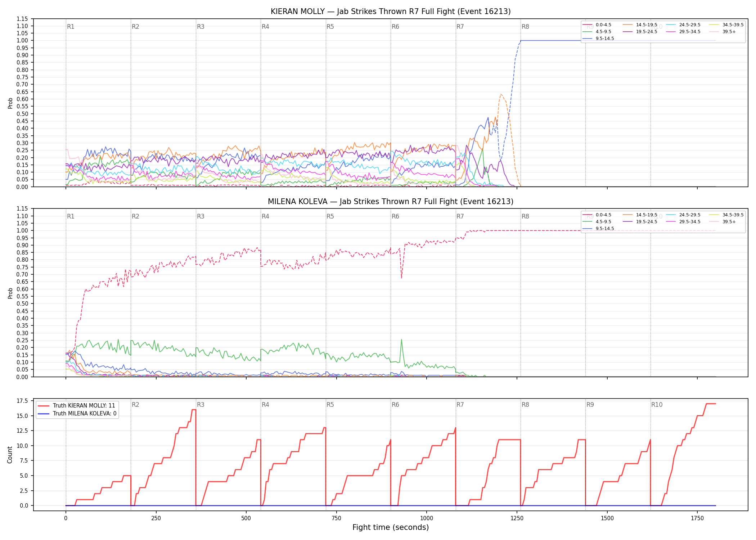Click the 'Prob' label of MILENA KOLEVA chart
The width and height of the screenshot is (756, 540).
click(10, 293)
